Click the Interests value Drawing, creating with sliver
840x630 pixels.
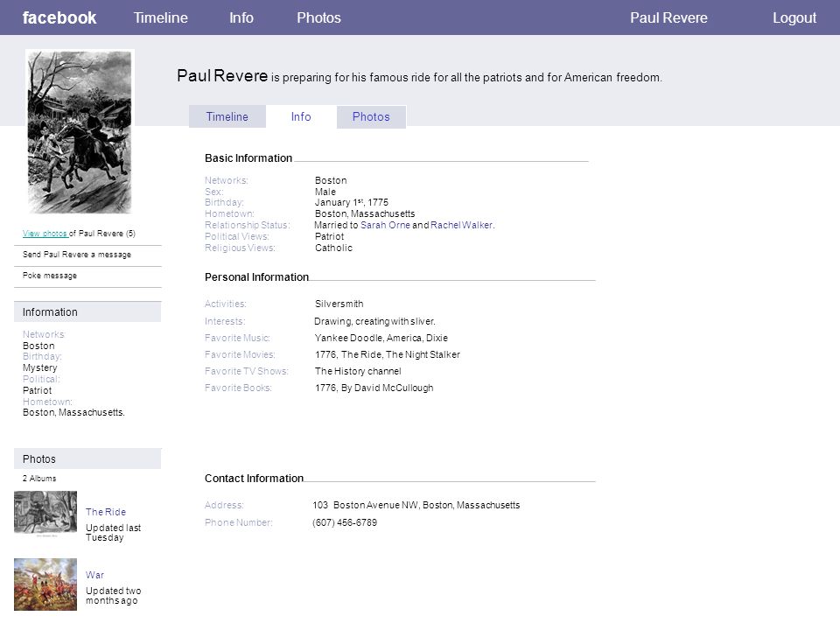click(x=374, y=321)
